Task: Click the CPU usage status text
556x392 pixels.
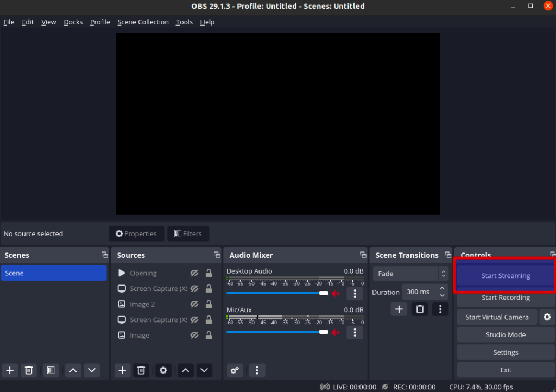Action: tap(481, 387)
